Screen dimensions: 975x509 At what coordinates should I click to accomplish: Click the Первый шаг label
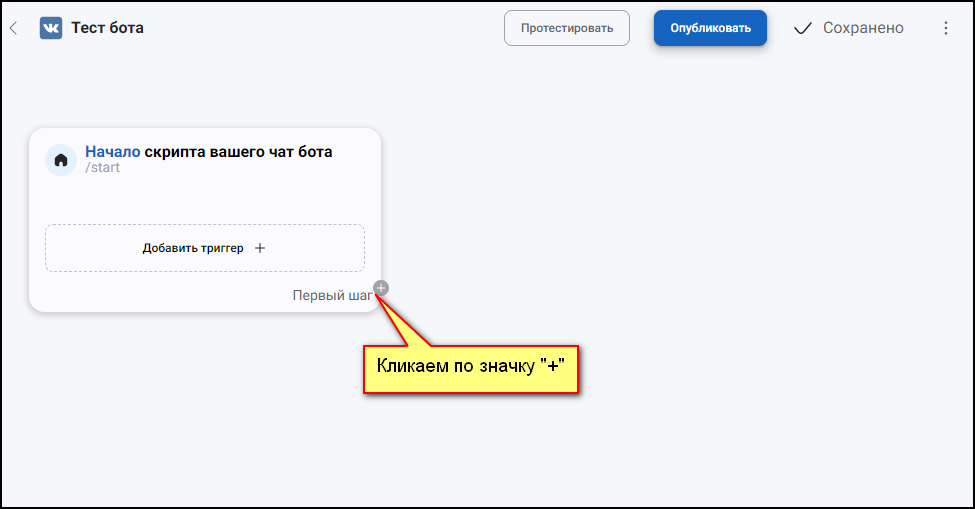coord(332,296)
